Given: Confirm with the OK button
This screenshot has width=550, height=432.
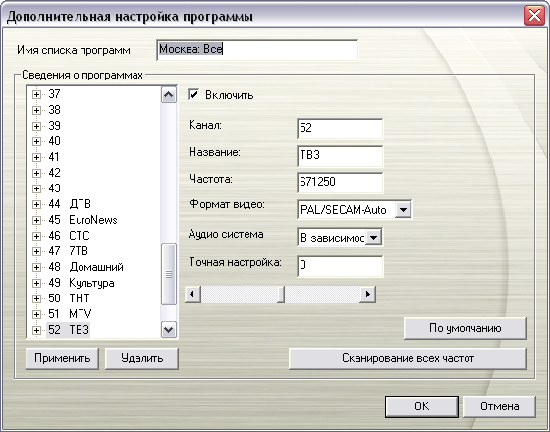Looking at the screenshot, I should 422,406.
